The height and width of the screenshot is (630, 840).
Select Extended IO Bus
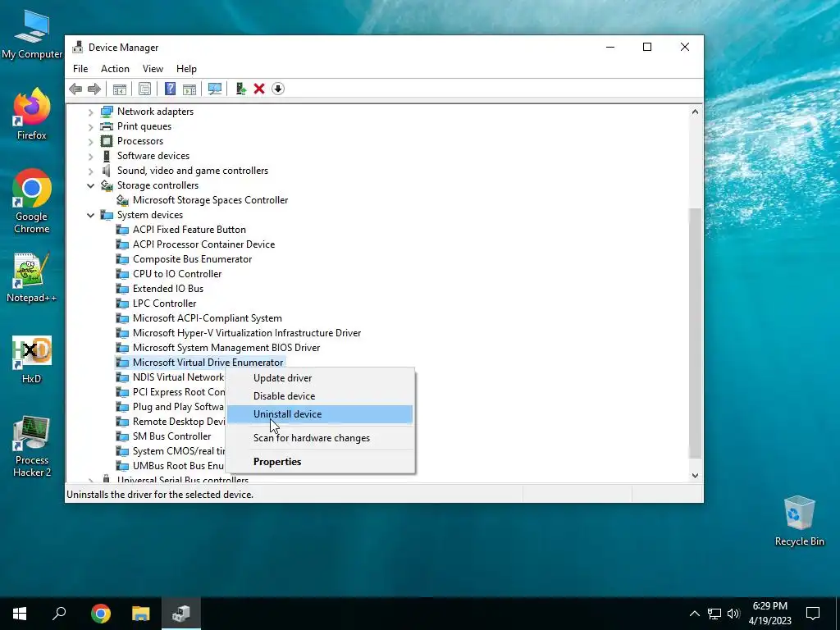pyautogui.click(x=167, y=289)
